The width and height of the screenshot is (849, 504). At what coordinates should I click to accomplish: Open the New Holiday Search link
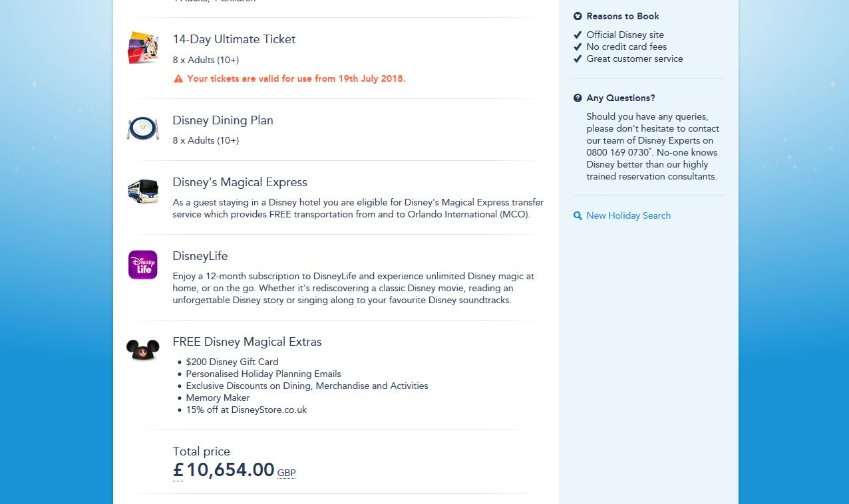point(628,215)
